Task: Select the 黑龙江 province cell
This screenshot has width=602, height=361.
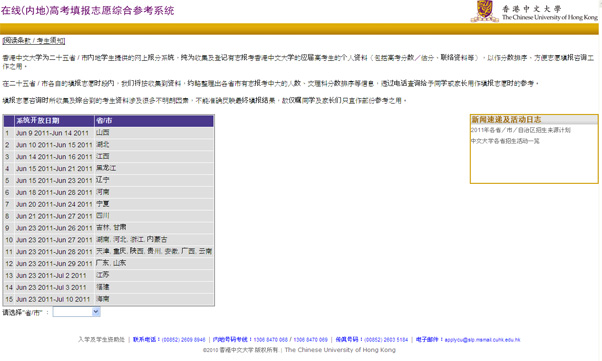Action: (x=154, y=169)
